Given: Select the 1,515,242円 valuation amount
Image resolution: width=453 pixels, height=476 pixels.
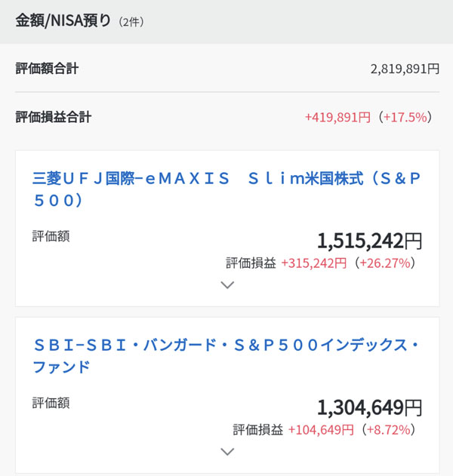Looking at the screenshot, I should click(x=369, y=241).
